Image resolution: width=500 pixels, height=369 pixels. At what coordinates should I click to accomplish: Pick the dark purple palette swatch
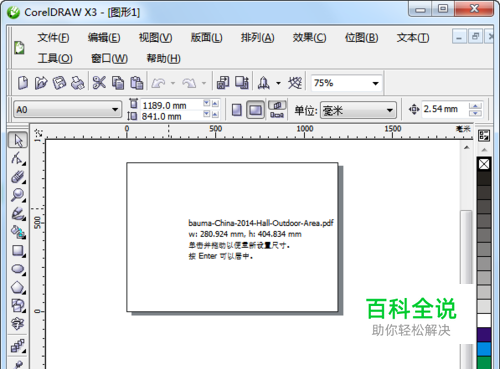tap(484, 335)
